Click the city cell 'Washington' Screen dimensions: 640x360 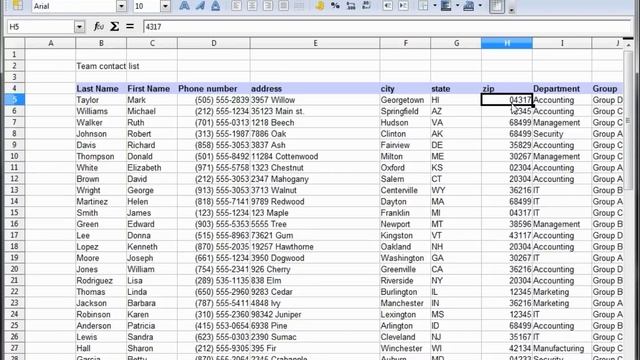tap(405, 258)
